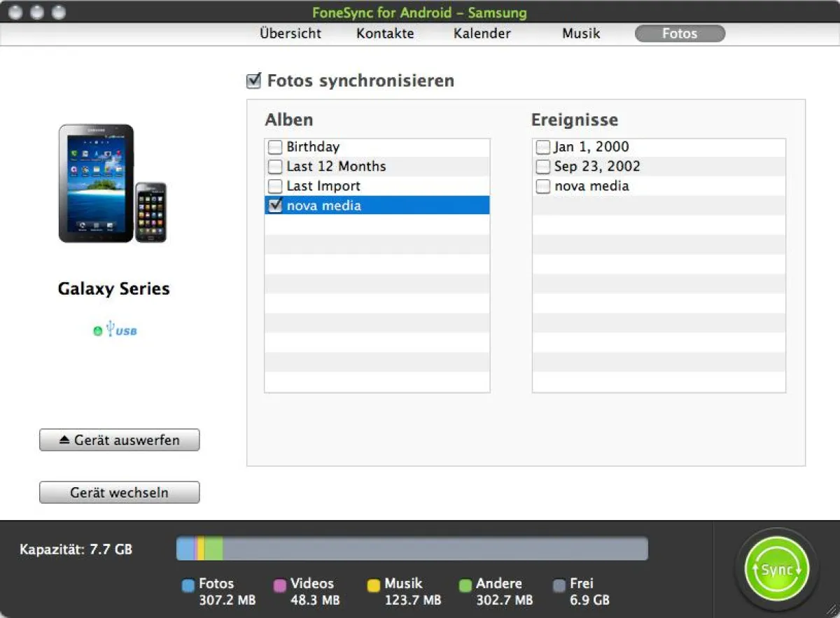Click the gray Frei legend icon
This screenshot has width=840, height=618.
[x=559, y=584]
